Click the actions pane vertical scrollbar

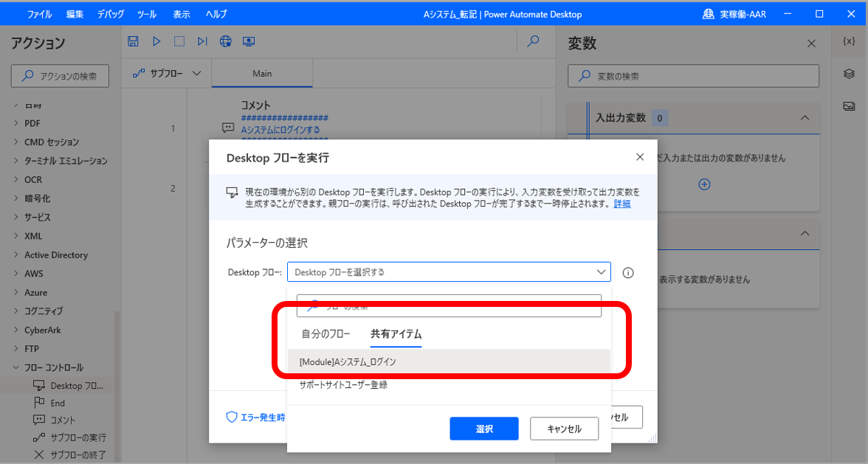coord(117,387)
